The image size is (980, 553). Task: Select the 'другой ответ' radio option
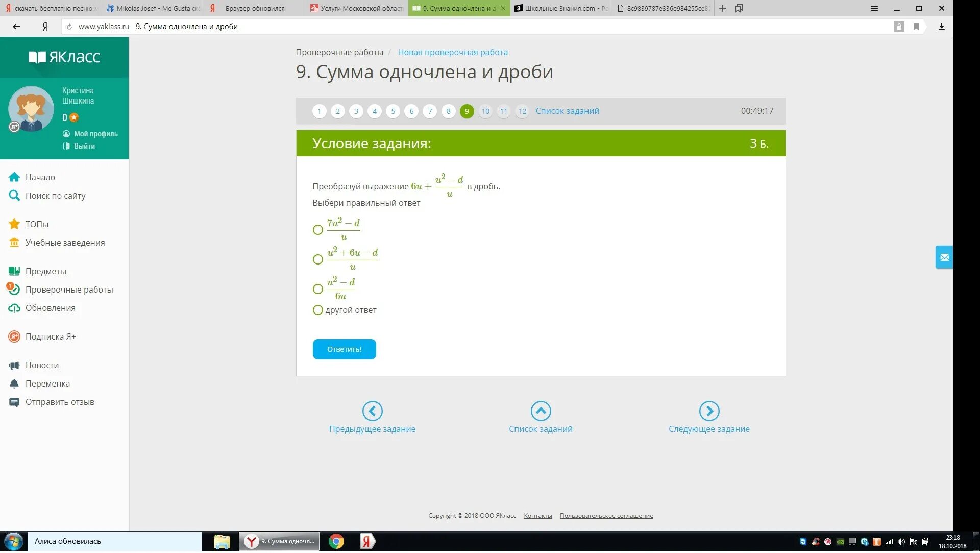click(x=318, y=310)
